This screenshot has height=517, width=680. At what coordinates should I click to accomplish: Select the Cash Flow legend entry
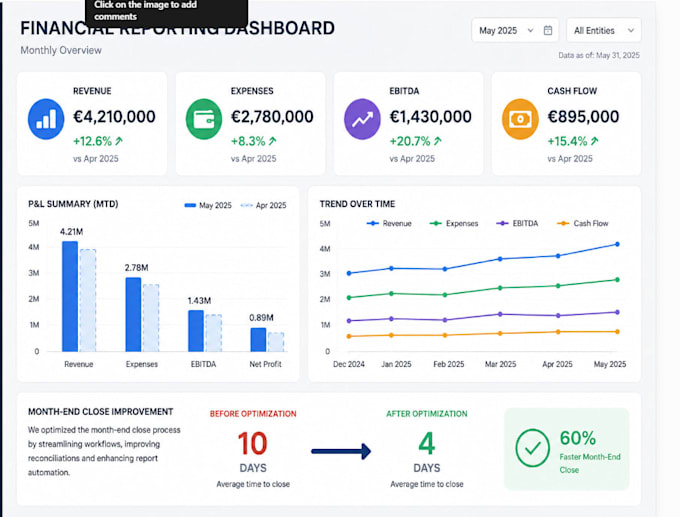(582, 223)
